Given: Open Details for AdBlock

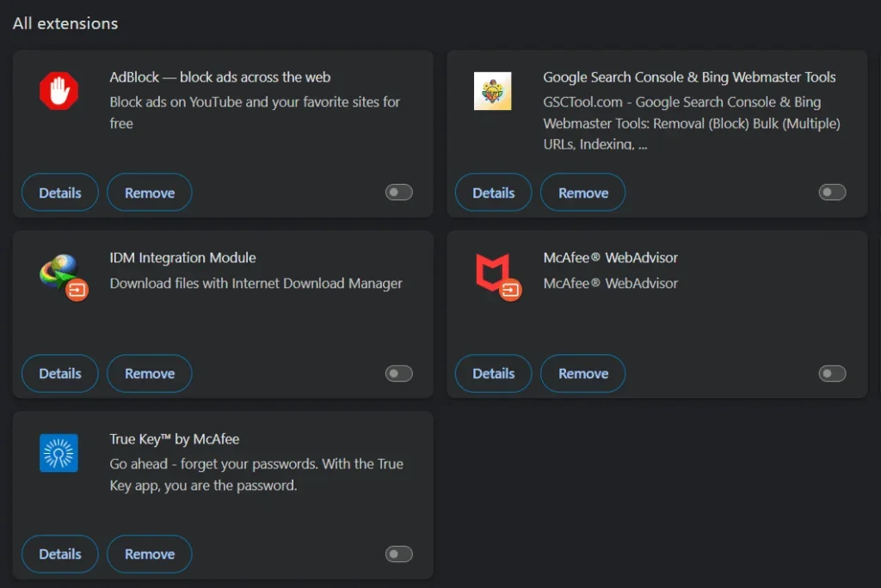Looking at the screenshot, I should click(60, 193).
